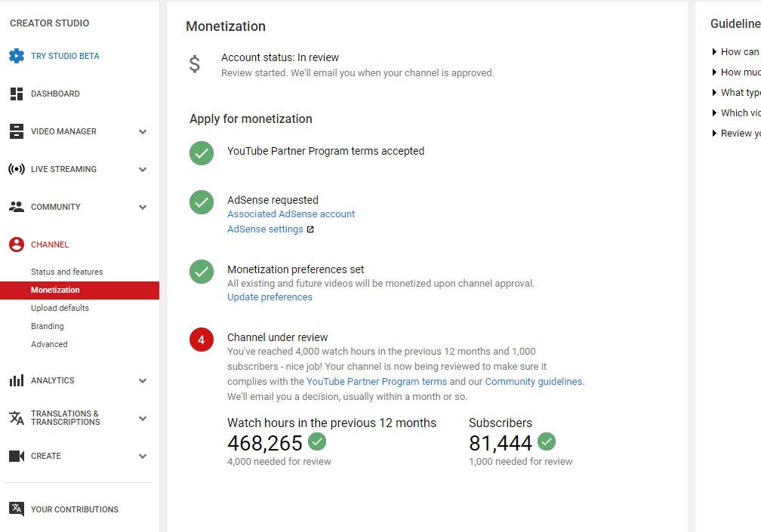Click the dollar sign account status icon
761x532 pixels.
pos(195,64)
